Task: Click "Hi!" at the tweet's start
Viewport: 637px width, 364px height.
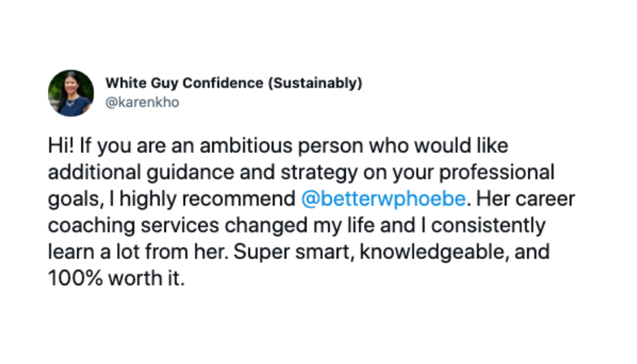Action: (x=59, y=146)
